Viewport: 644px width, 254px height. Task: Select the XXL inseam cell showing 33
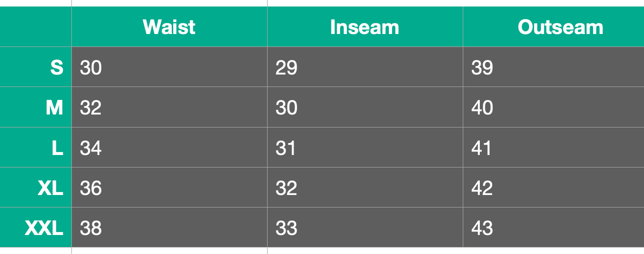[x=365, y=227]
